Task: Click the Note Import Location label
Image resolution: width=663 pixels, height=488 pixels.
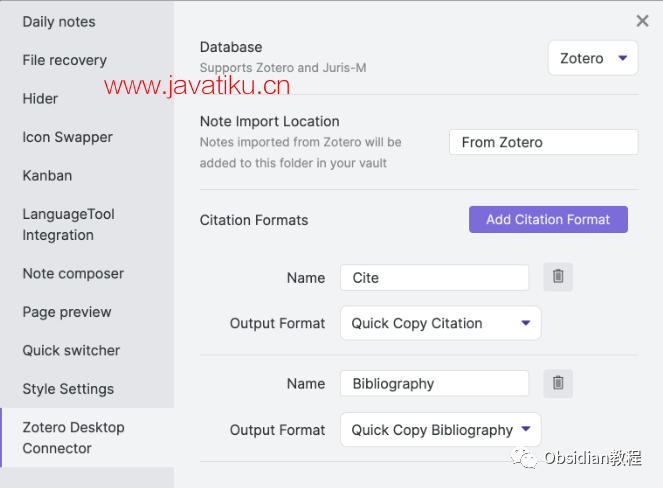Action: (269, 121)
